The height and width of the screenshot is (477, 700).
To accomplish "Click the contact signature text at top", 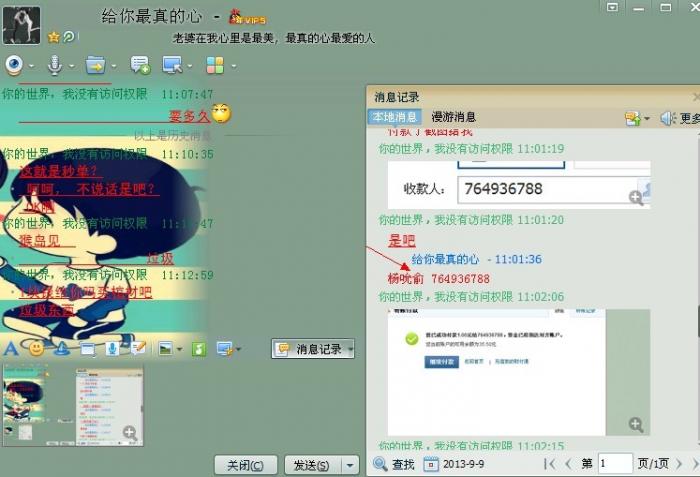I will pos(274,38).
